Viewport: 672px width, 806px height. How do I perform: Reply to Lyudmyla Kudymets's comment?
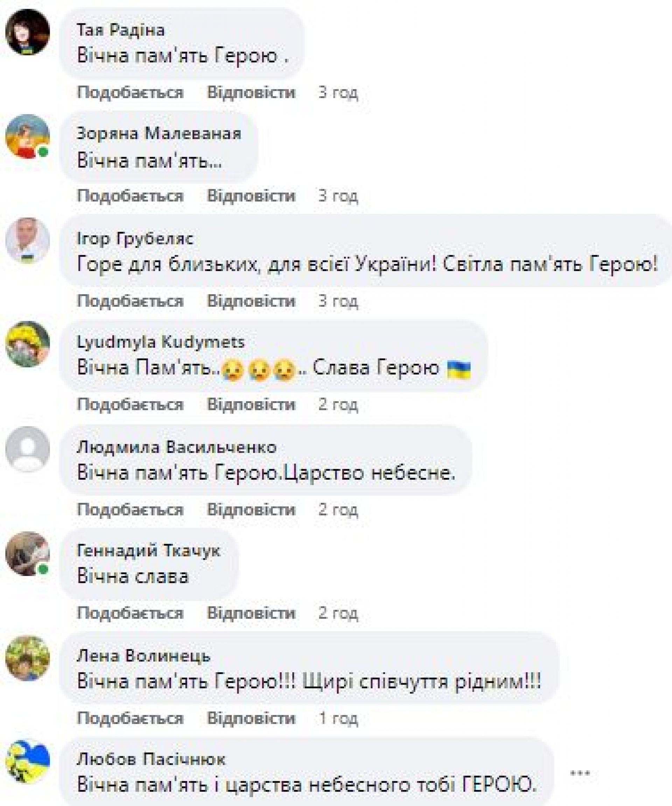pos(251,404)
